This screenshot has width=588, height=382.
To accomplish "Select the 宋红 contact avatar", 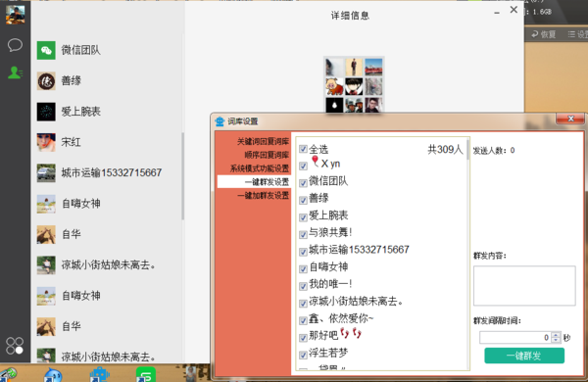I will coord(46,142).
